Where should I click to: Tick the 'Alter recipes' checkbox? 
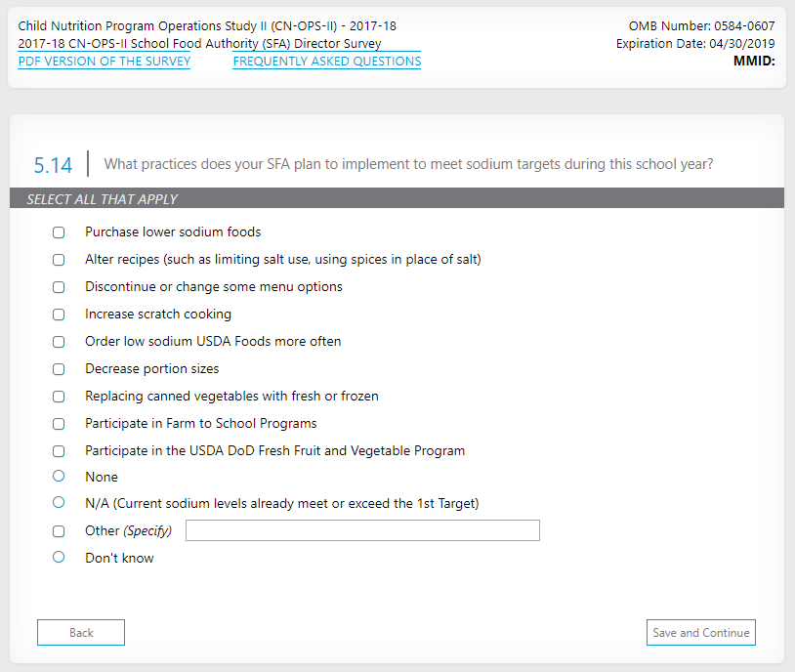59,260
